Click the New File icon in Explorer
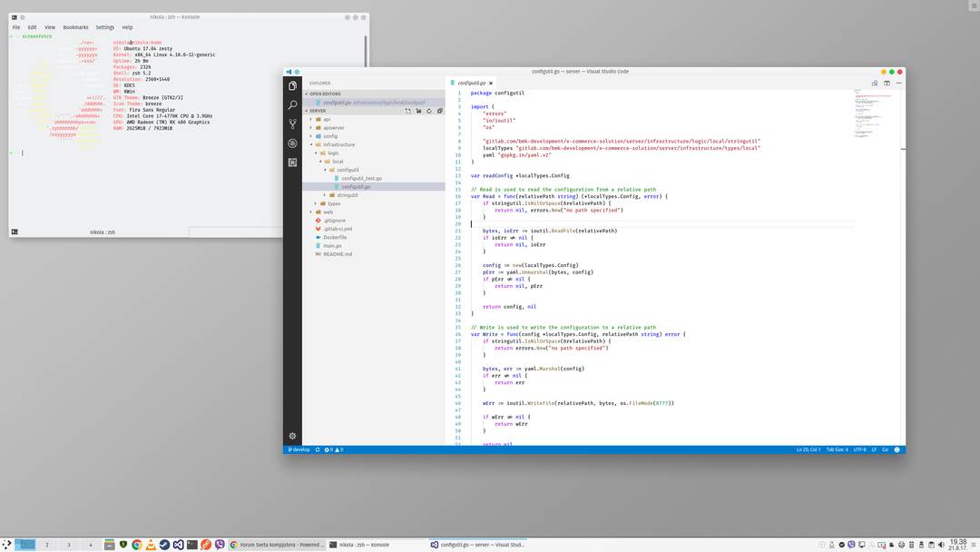 click(x=407, y=110)
